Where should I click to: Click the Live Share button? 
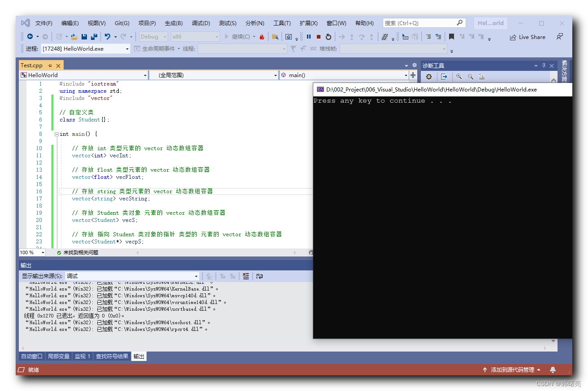click(527, 37)
